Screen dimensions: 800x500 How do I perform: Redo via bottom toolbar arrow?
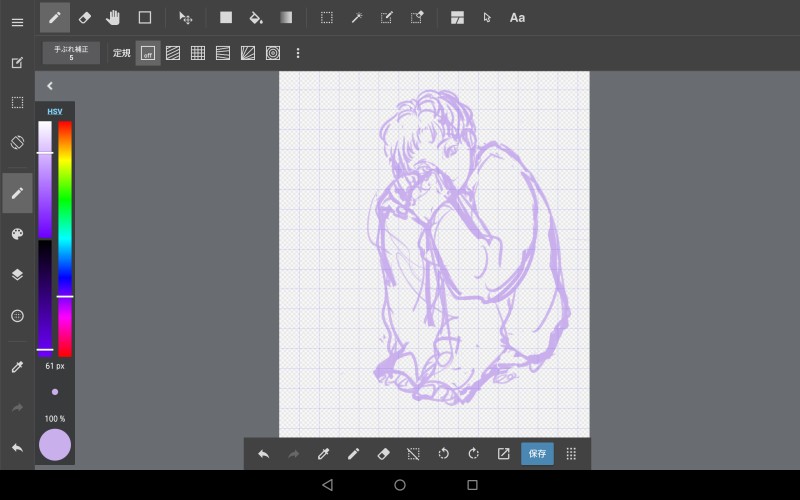pyautogui.click(x=293, y=454)
